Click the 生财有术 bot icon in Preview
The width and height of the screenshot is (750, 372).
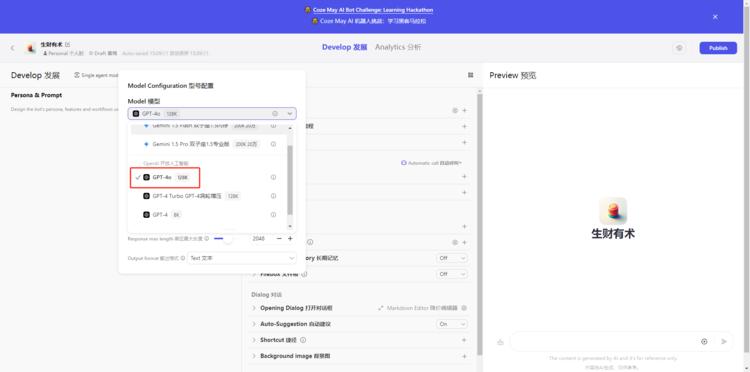[613, 211]
